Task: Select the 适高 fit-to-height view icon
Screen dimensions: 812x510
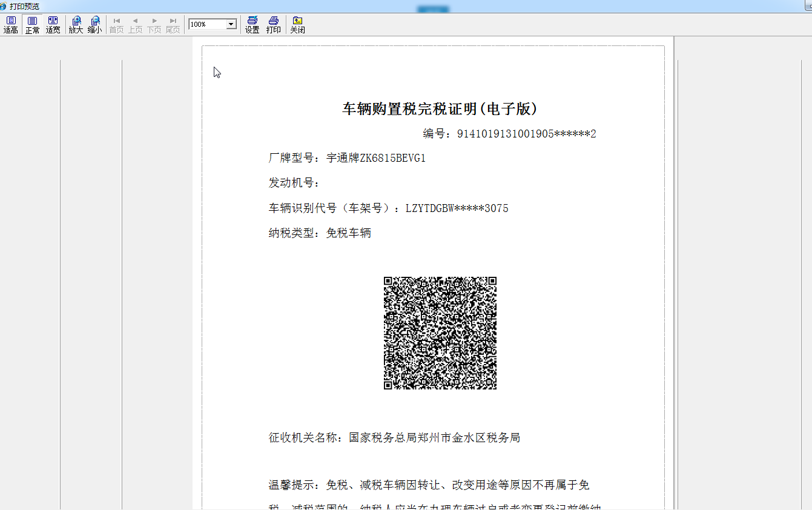Action: [x=10, y=24]
